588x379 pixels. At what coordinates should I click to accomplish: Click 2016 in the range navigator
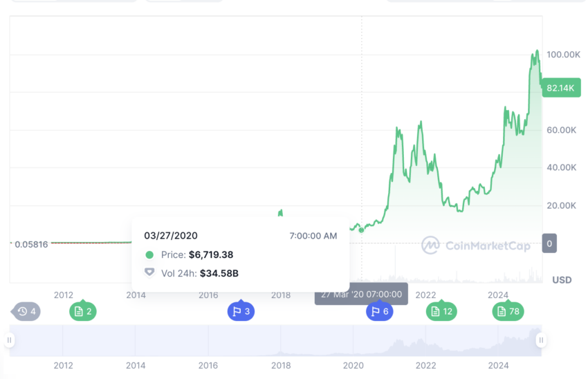tap(208, 365)
